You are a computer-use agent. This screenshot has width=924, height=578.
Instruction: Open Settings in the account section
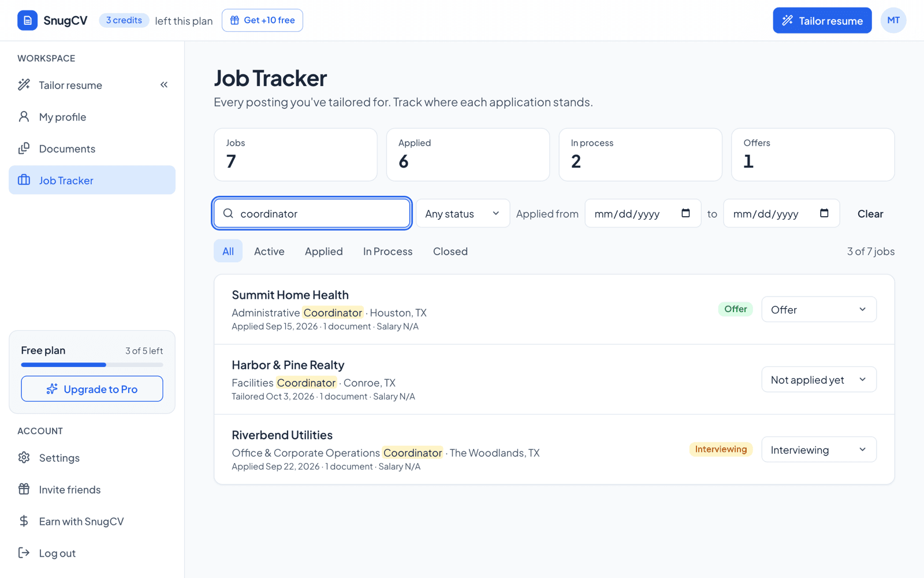(92, 458)
